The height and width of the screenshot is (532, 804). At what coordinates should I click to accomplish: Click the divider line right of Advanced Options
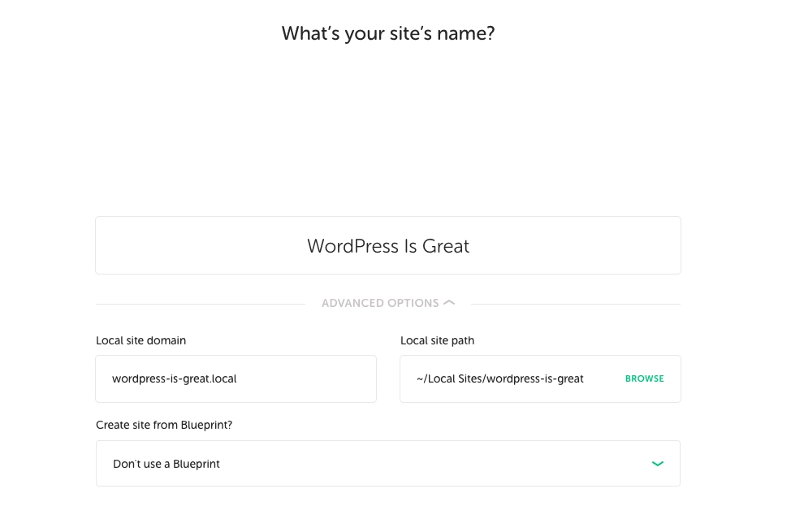(x=575, y=305)
